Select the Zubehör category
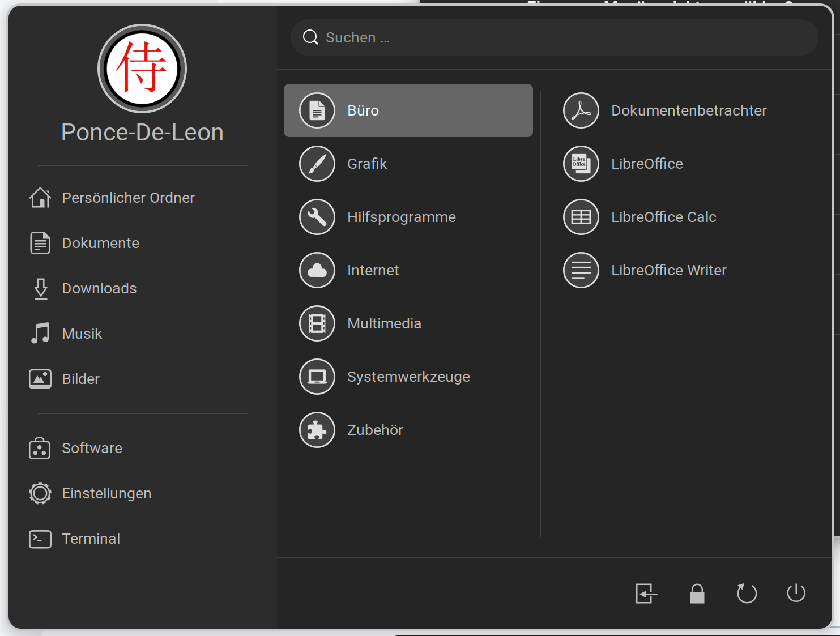This screenshot has width=840, height=636. point(374,430)
